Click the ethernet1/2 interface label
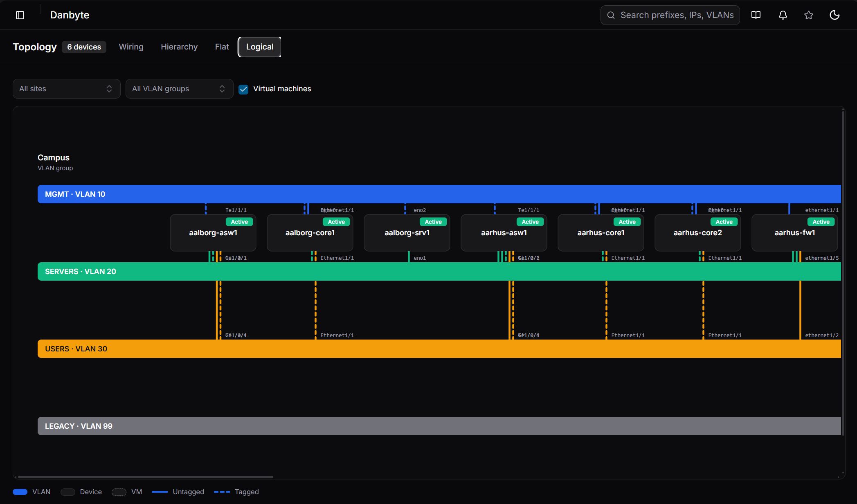Image resolution: width=857 pixels, height=504 pixels. click(x=822, y=335)
